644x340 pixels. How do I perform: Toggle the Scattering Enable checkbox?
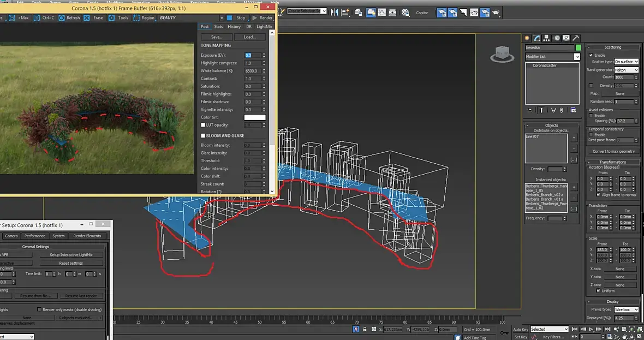coord(591,55)
